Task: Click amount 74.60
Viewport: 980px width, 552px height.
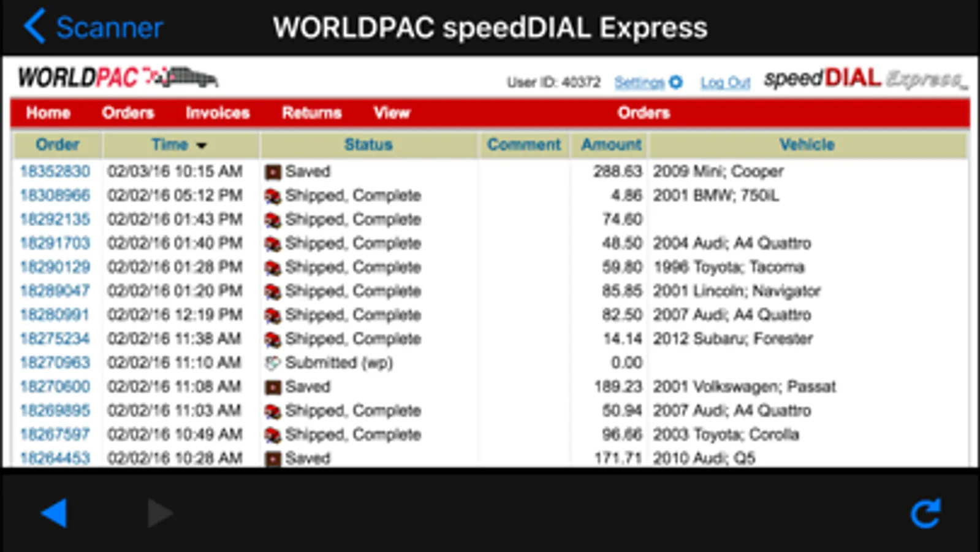Action: point(622,219)
